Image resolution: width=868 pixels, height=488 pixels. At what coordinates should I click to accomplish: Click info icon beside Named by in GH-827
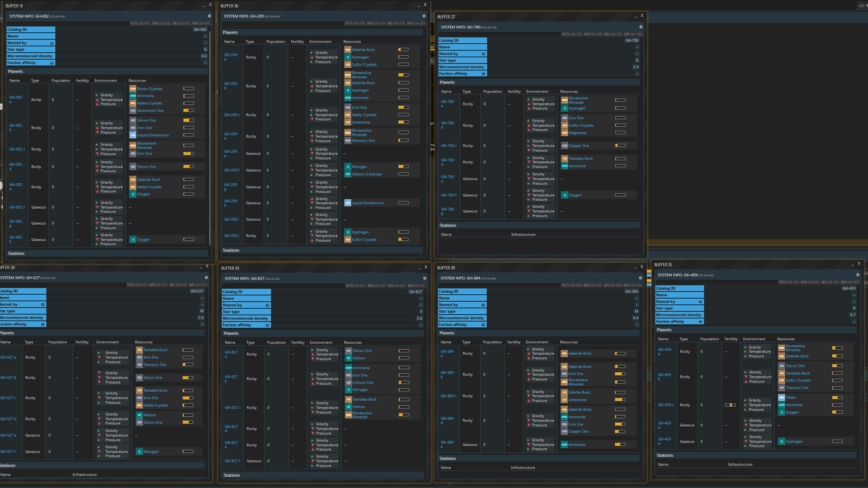[267, 305]
